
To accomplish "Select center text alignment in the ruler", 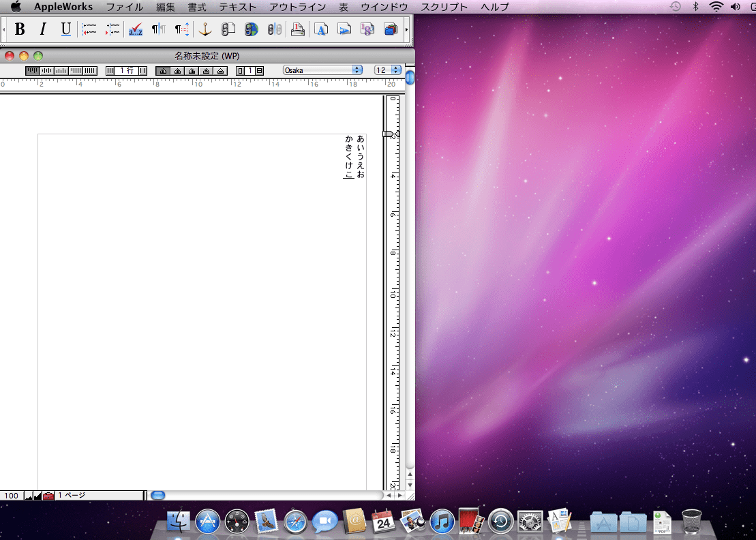I will click(47, 71).
